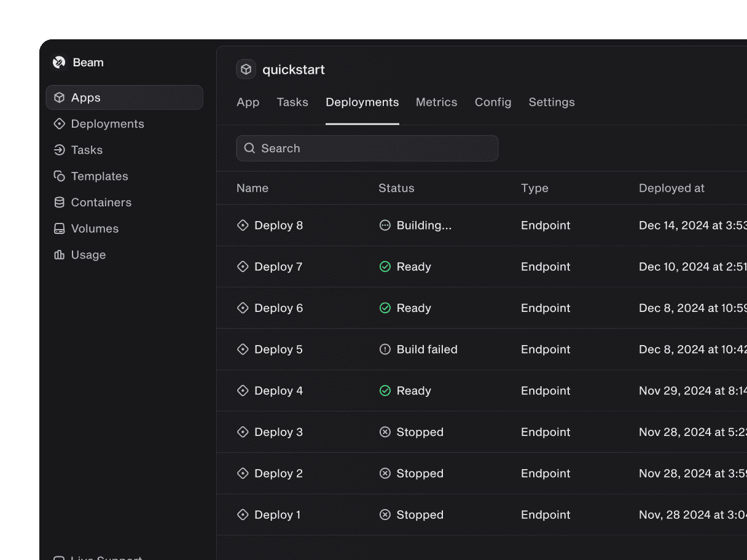Click the Stopped icon for Deploy 3
Viewport: 747px width, 560px height.
(385, 432)
